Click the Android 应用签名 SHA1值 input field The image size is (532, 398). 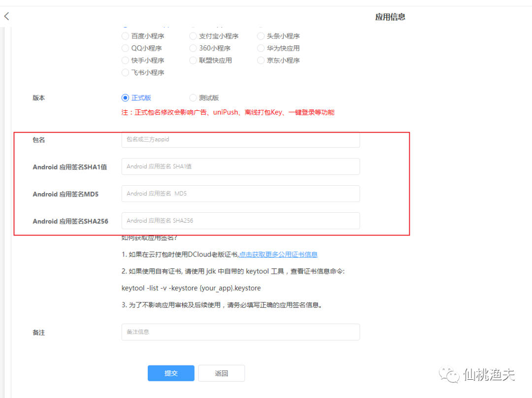[x=240, y=166]
